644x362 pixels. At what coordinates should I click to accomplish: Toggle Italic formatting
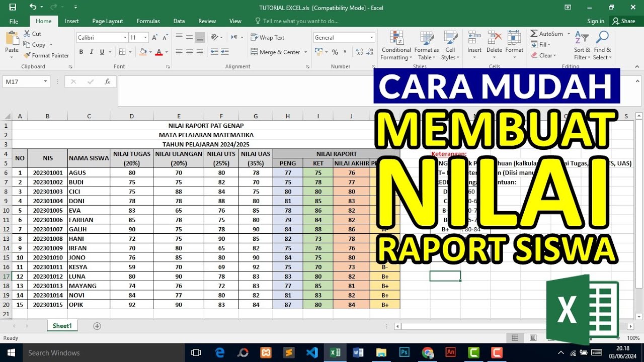pos(92,52)
